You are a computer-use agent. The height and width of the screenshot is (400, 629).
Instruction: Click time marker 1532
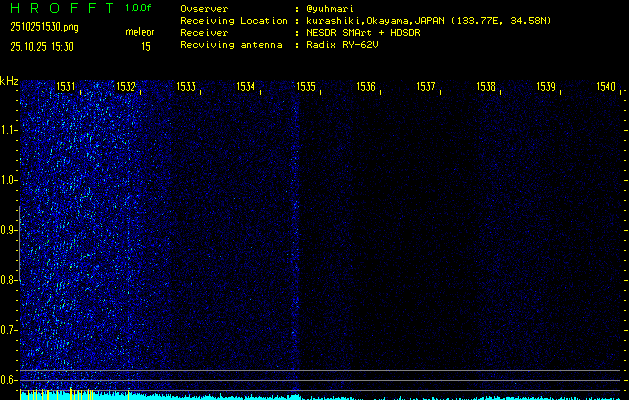pos(126,86)
